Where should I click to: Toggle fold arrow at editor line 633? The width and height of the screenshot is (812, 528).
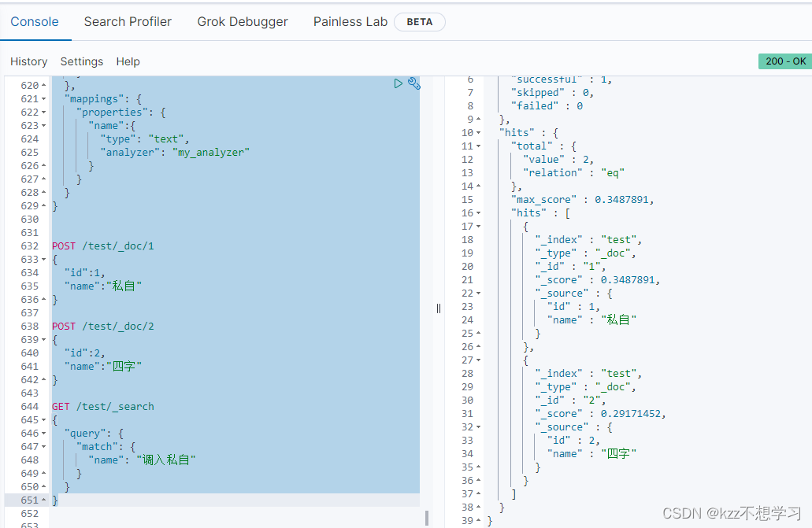[43, 260]
